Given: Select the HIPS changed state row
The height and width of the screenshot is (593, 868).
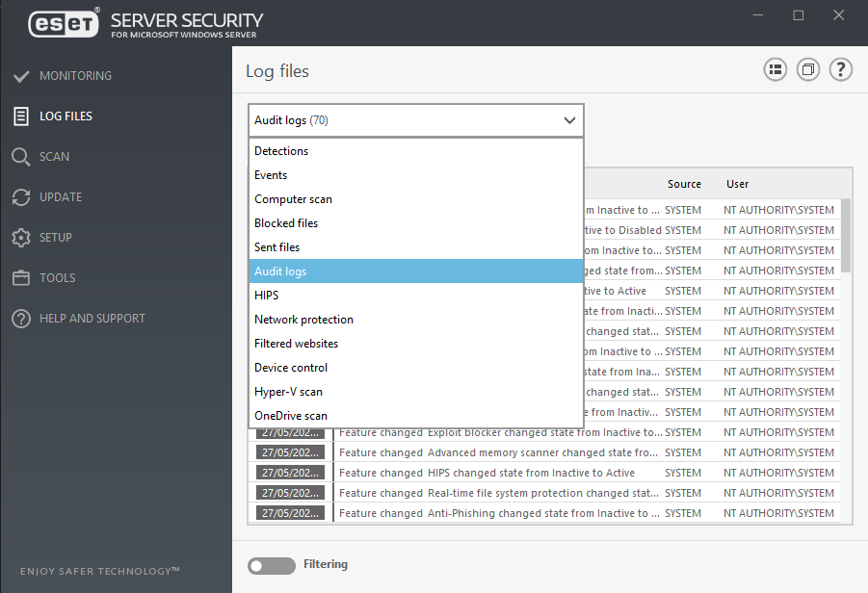Looking at the screenshot, I should pos(544,473).
